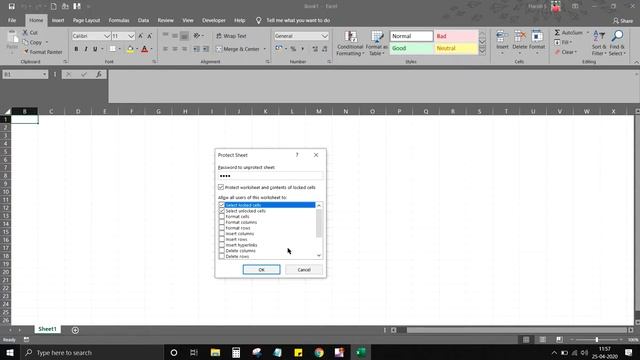The height and width of the screenshot is (360, 640).
Task: Toggle Italic formatting
Action: click(86, 49)
